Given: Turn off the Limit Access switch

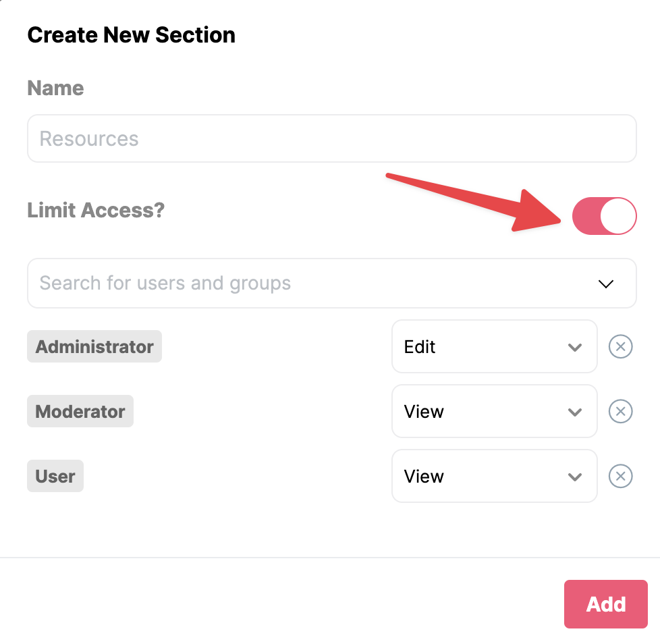Looking at the screenshot, I should (604, 216).
